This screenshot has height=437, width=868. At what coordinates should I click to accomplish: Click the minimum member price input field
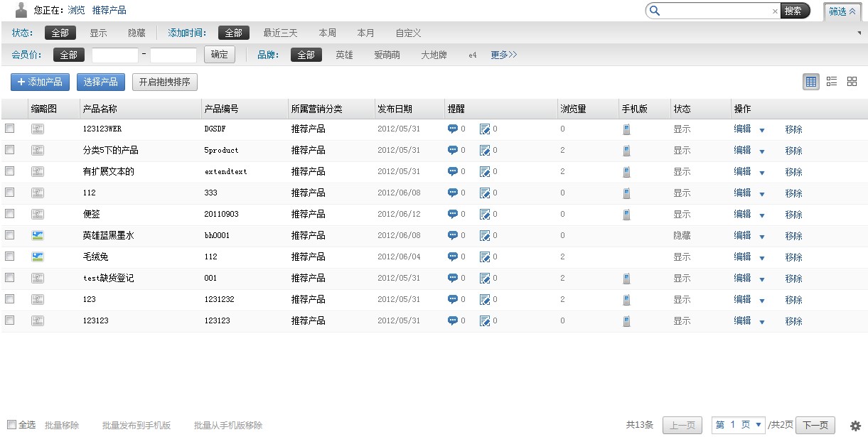(115, 55)
